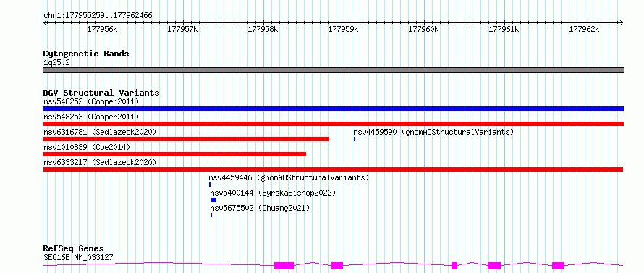Open the nsv5400144 (ByrskaBishop2022) label
This screenshot has width=644, height=273.
click(273, 193)
